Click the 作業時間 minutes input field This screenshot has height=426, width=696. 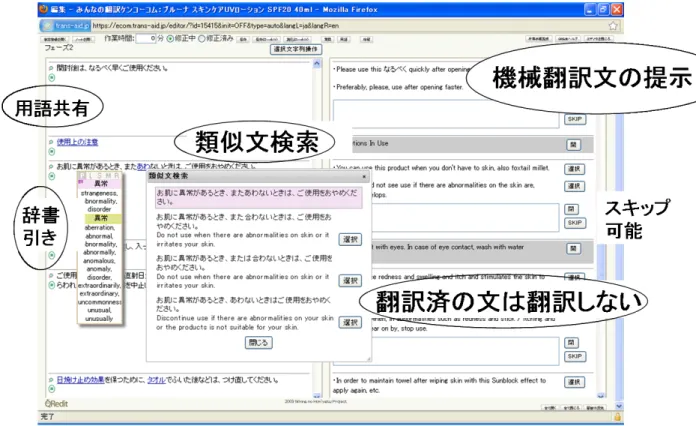point(146,39)
